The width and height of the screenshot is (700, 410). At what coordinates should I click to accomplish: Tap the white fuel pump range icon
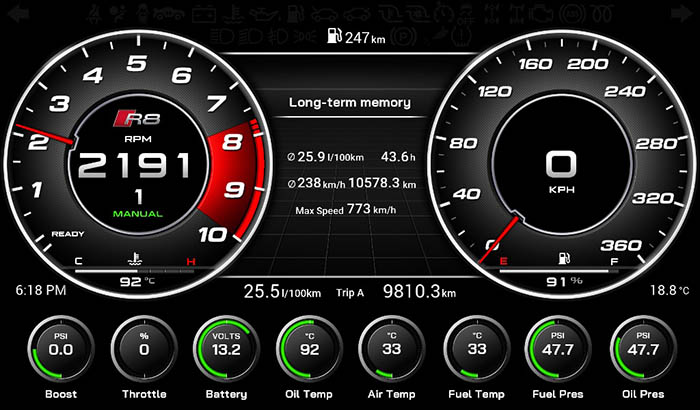tap(334, 36)
